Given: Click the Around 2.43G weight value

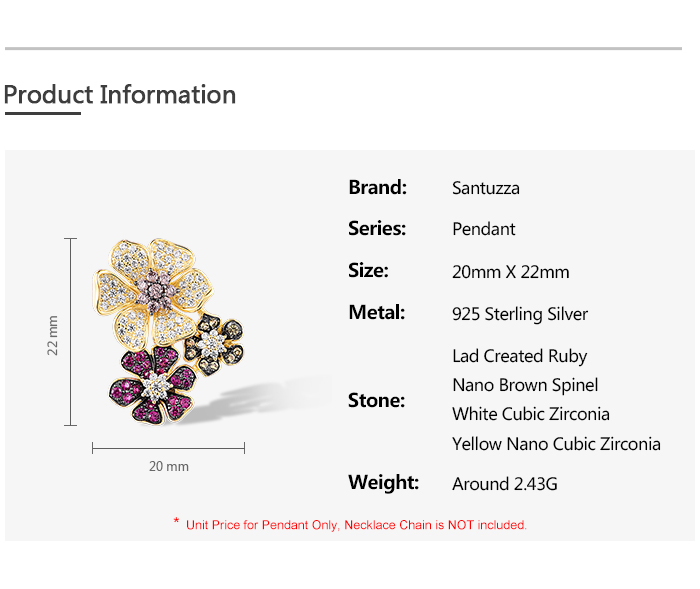Looking at the screenshot, I should [x=505, y=484].
